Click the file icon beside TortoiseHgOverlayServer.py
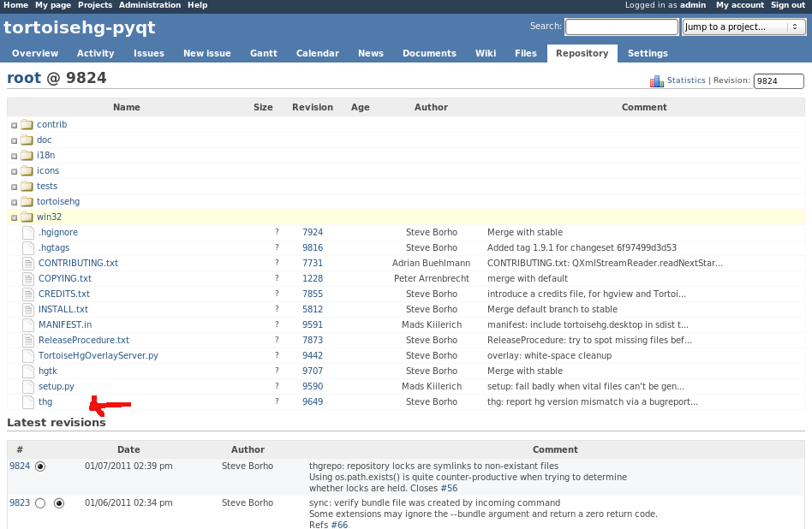 28,355
